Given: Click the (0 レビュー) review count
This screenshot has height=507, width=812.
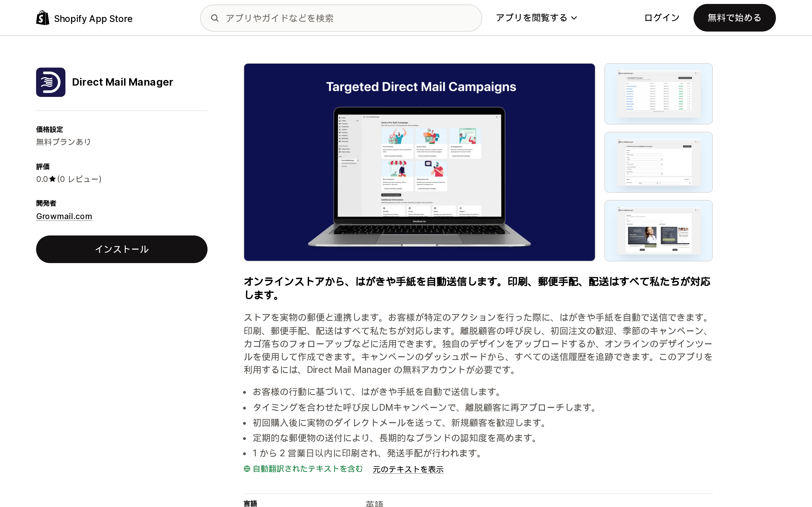Looking at the screenshot, I should click(79, 179).
